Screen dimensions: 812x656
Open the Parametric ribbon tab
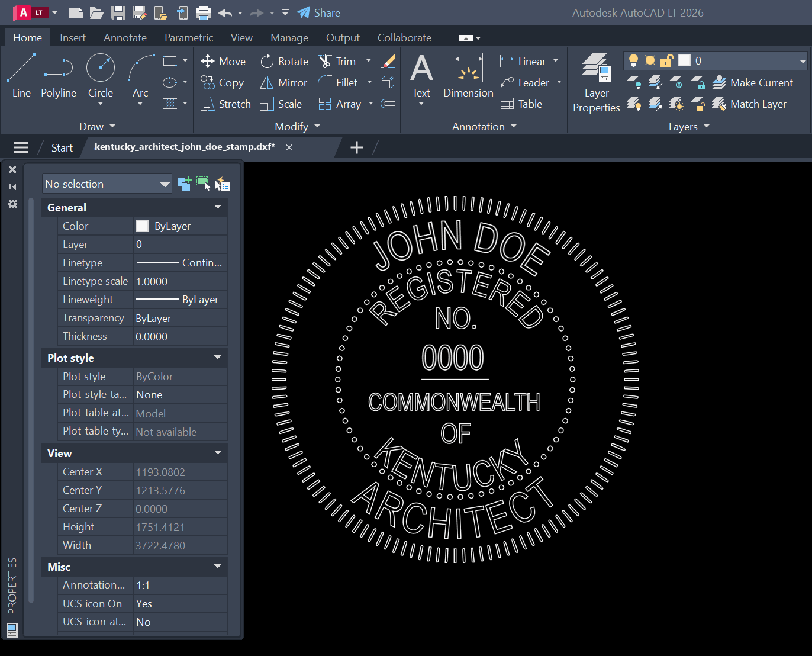[189, 37]
